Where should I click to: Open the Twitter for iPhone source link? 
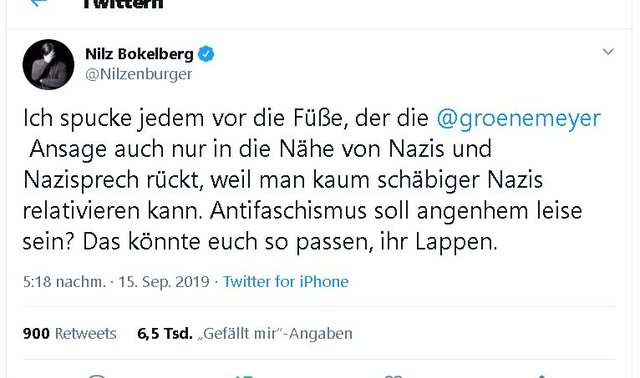[286, 282]
